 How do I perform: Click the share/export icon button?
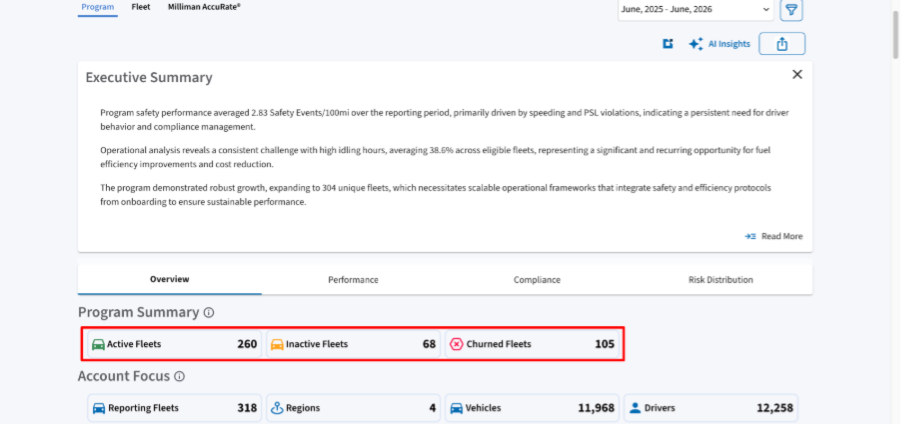click(782, 44)
